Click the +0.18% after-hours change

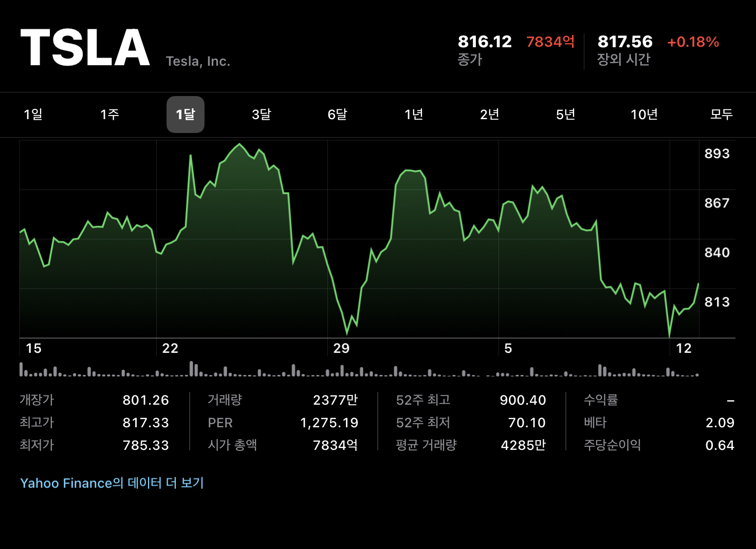point(693,42)
